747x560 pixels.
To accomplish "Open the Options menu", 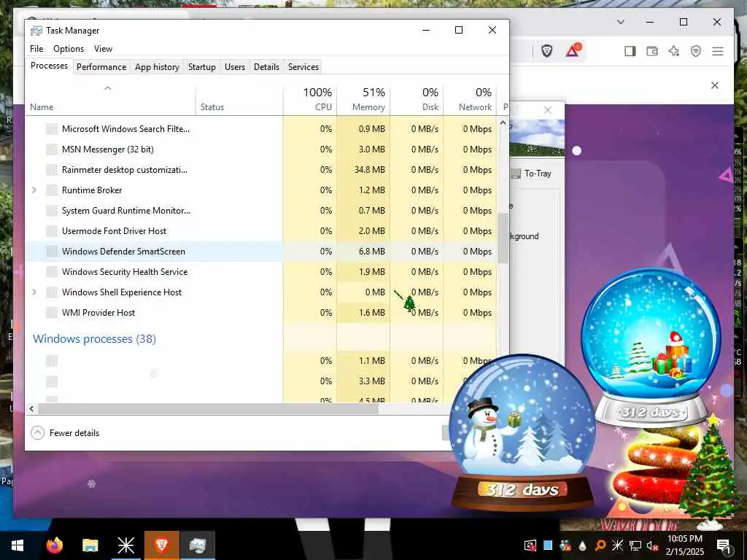I will point(69,49).
